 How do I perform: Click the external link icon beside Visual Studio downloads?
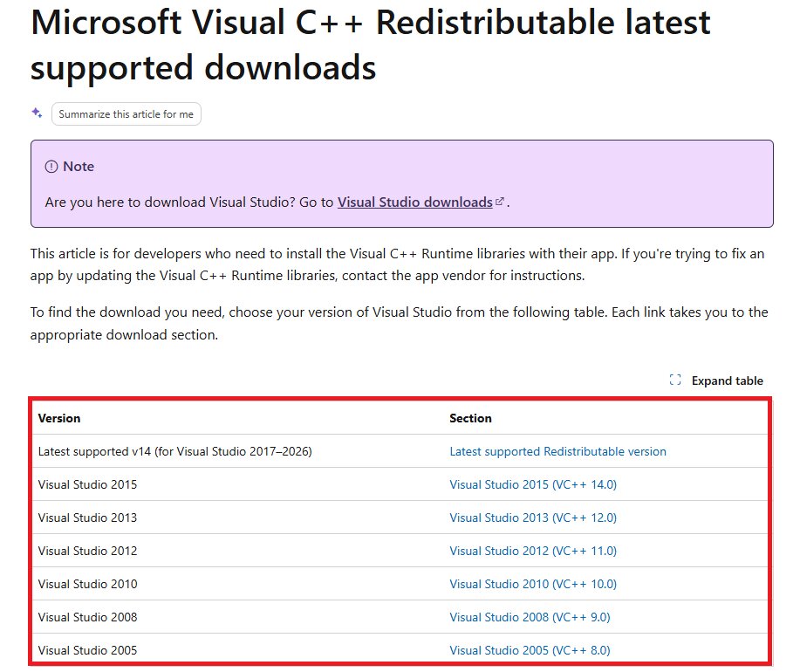[x=498, y=200]
